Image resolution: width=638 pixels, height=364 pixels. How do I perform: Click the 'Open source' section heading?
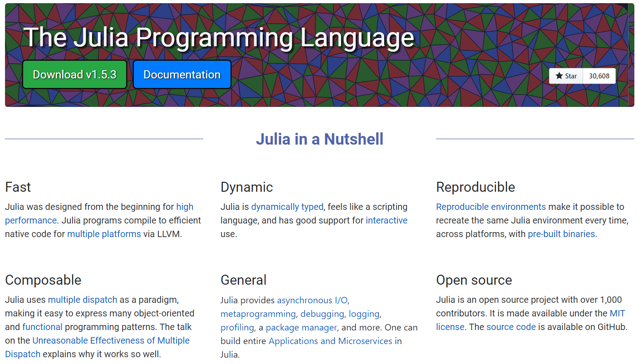pyautogui.click(x=474, y=280)
